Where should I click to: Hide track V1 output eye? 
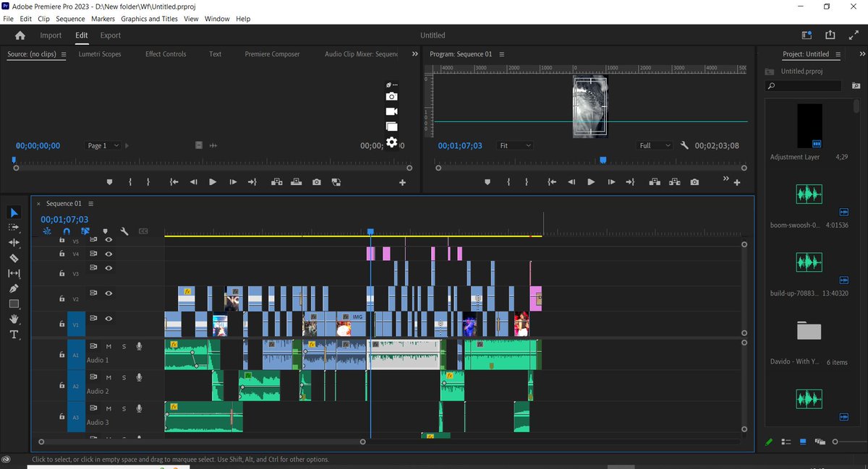point(109,318)
